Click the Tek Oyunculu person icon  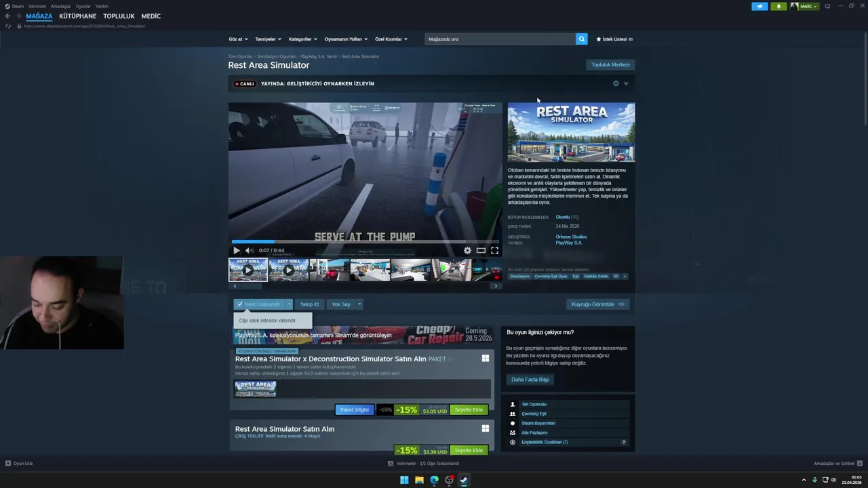click(x=513, y=404)
